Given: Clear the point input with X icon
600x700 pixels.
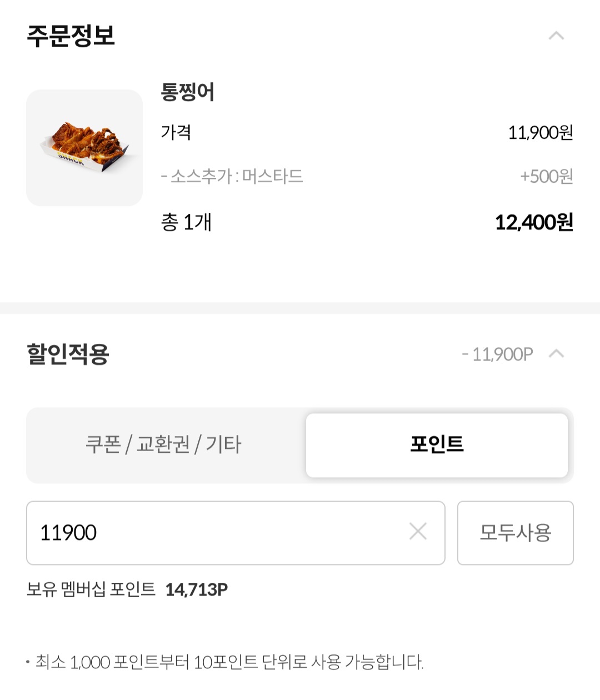Looking at the screenshot, I should tap(418, 532).
